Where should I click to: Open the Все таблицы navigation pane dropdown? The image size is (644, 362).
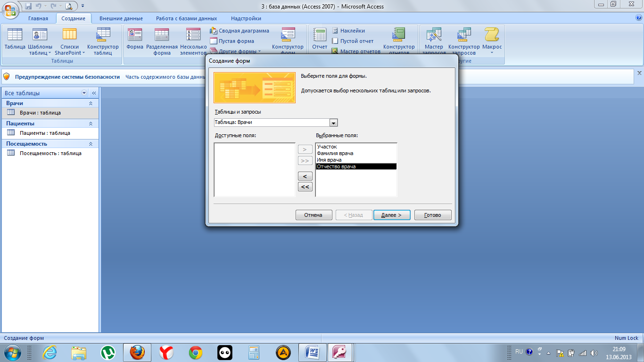(84, 93)
